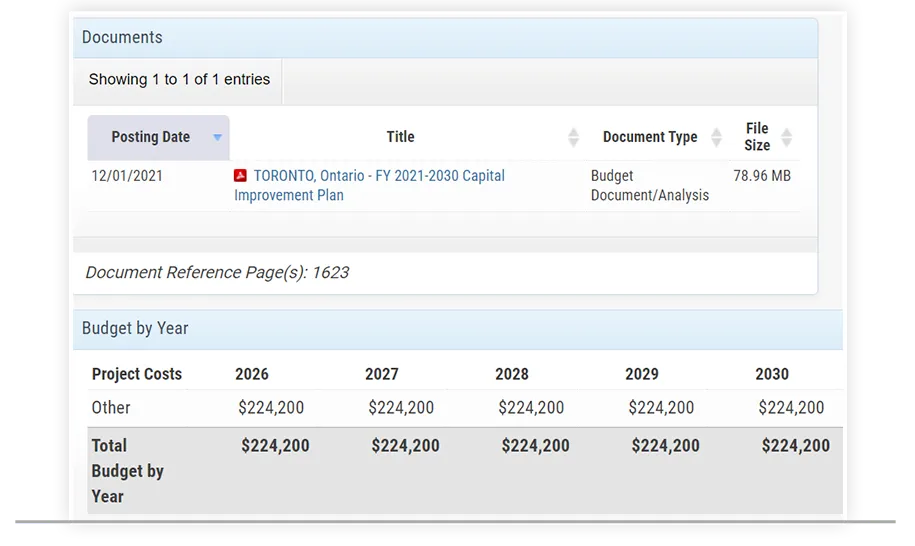This screenshot has height=546, width=915.
Task: Click Total Budget value for 2029
Action: point(665,446)
